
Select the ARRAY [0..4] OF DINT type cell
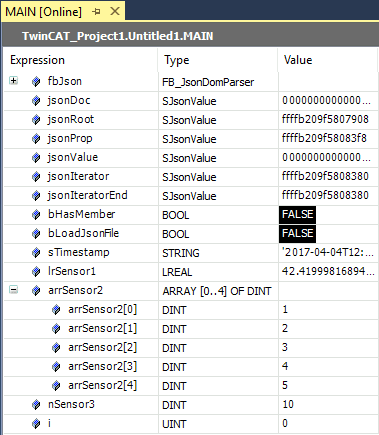[x=217, y=291]
